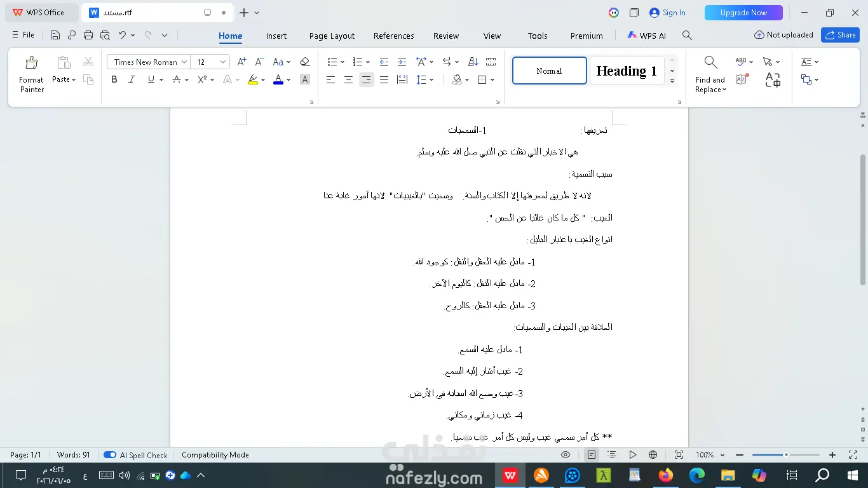
Task: Click Sign In link
Action: [667, 13]
